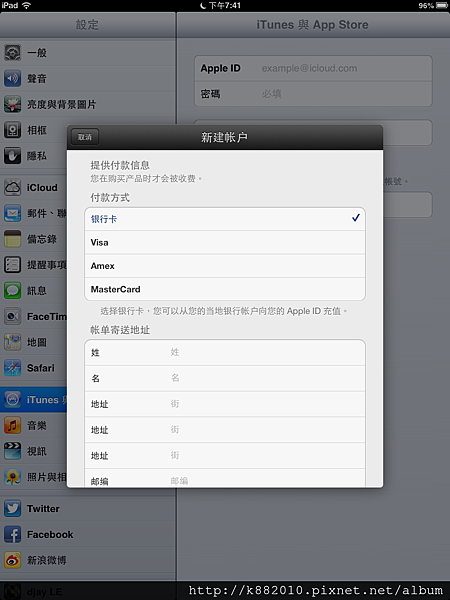Tap the 邮编 postal code field
This screenshot has height=600, width=450.
(x=225, y=478)
